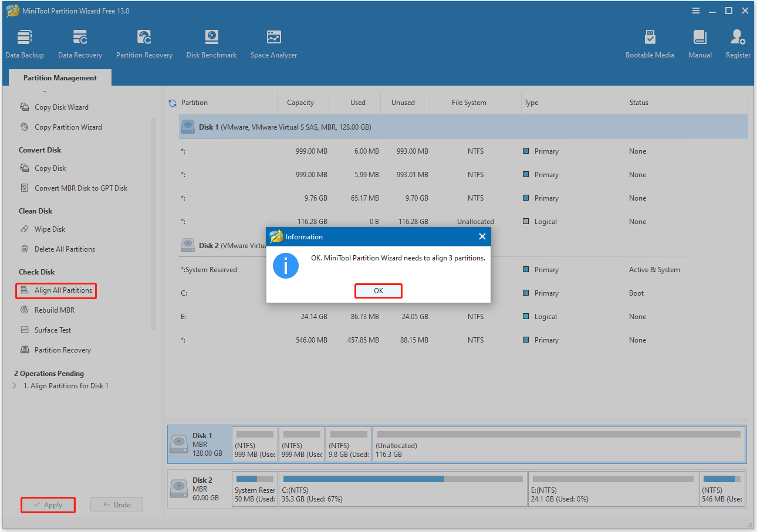Switch to the Partition Management tab
Screen dimensions: 757x532
(59, 77)
